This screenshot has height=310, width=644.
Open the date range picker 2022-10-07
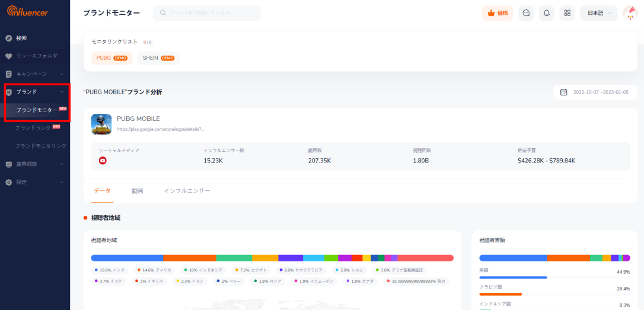pos(595,92)
